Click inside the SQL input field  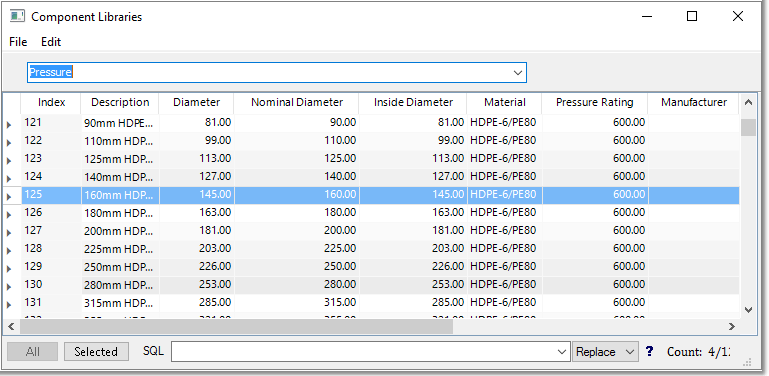[x=363, y=352]
